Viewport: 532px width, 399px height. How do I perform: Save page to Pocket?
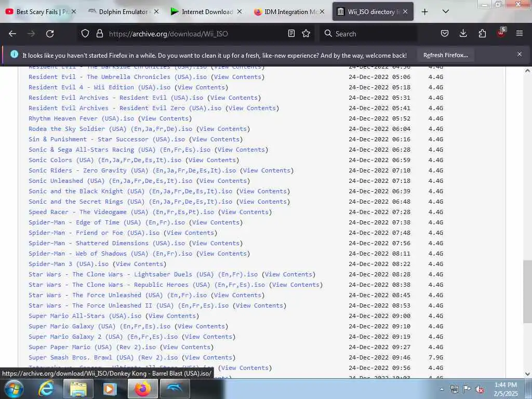445,33
